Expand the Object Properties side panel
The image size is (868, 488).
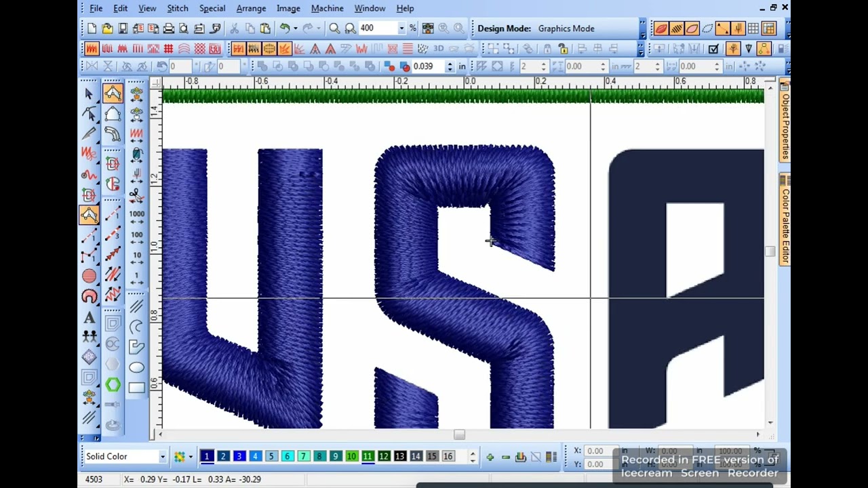tap(785, 119)
